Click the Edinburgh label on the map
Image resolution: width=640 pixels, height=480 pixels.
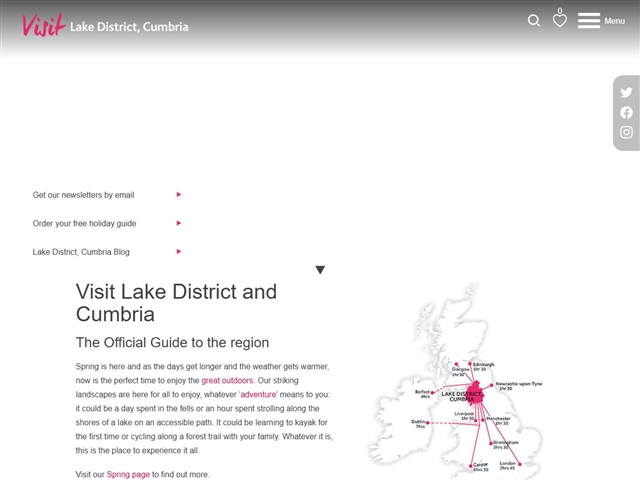coord(483,366)
